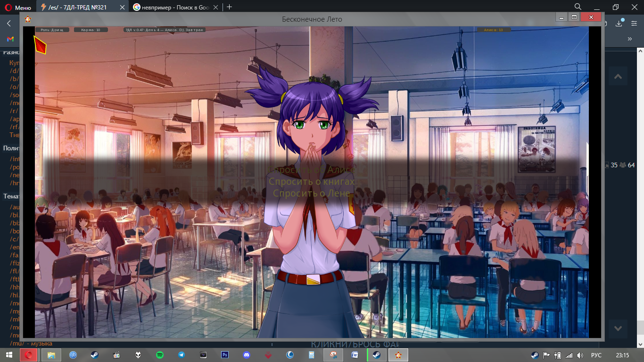644x362 pixels.
Task: Expand the hidden bookmarks chevron in Opera
Action: [x=629, y=39]
